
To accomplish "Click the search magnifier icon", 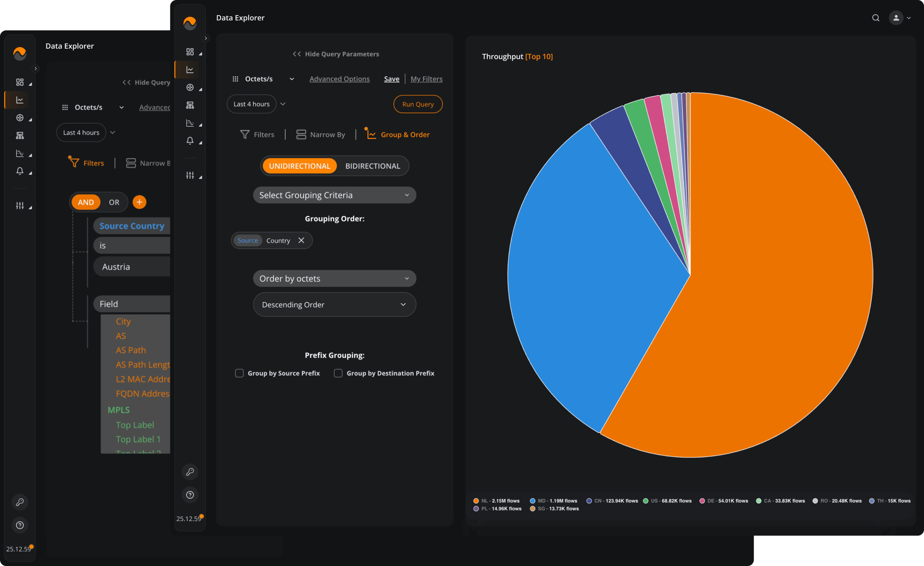I will pyautogui.click(x=875, y=18).
